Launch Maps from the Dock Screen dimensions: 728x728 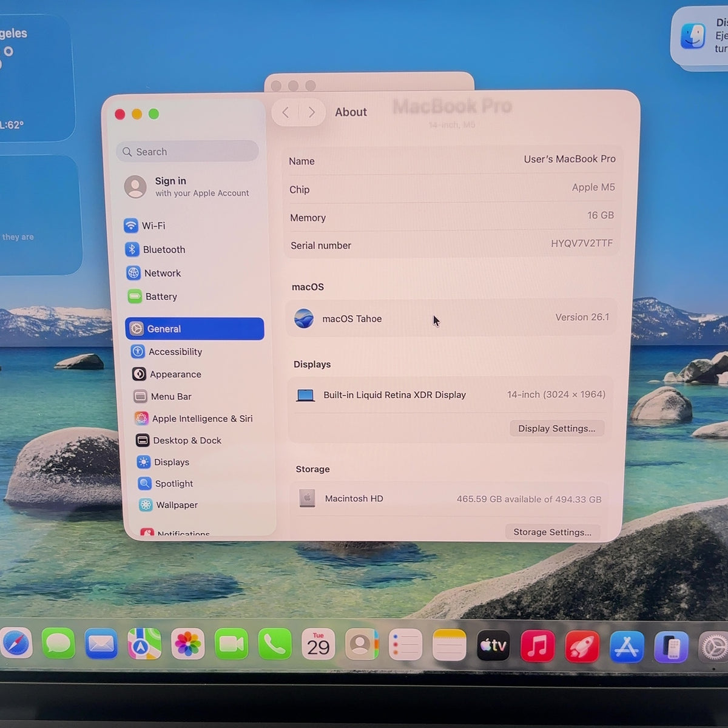(144, 644)
